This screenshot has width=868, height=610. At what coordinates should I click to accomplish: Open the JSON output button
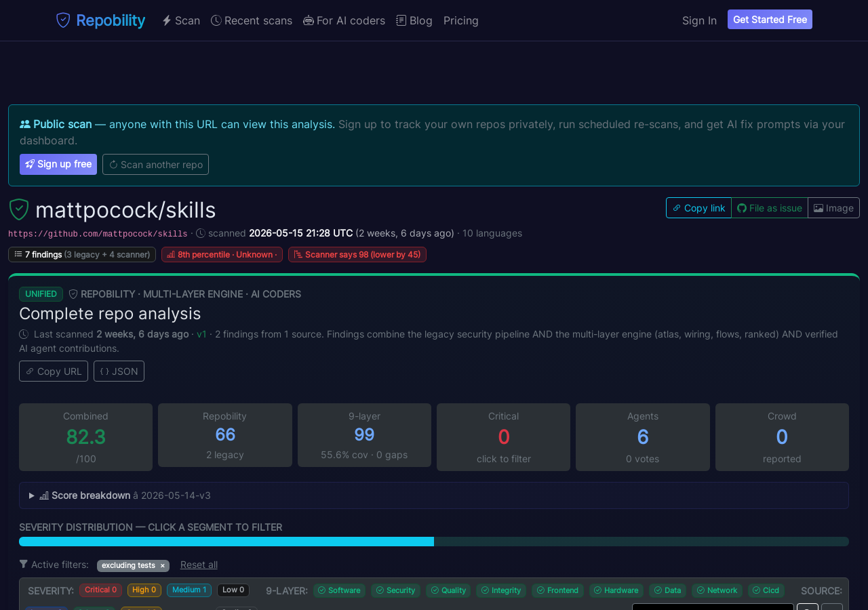pyautogui.click(x=119, y=371)
